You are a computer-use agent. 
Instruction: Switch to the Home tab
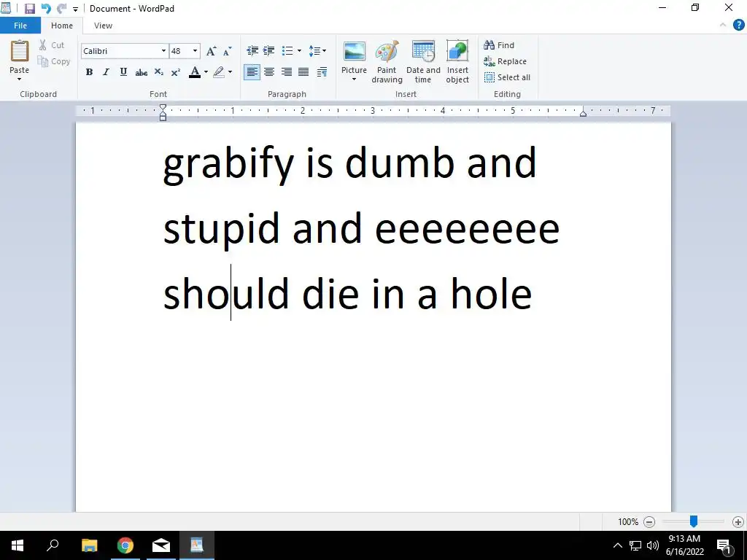click(x=62, y=26)
